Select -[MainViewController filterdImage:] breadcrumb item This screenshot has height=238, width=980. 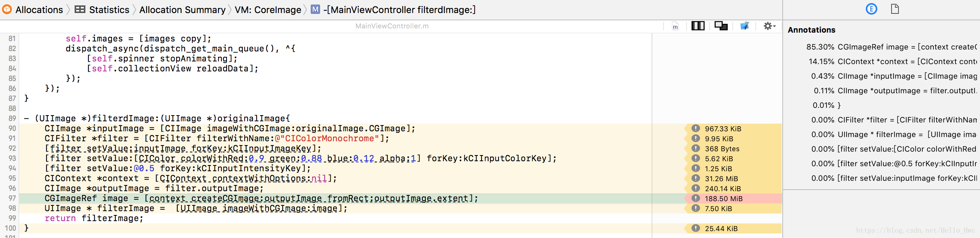click(x=400, y=10)
